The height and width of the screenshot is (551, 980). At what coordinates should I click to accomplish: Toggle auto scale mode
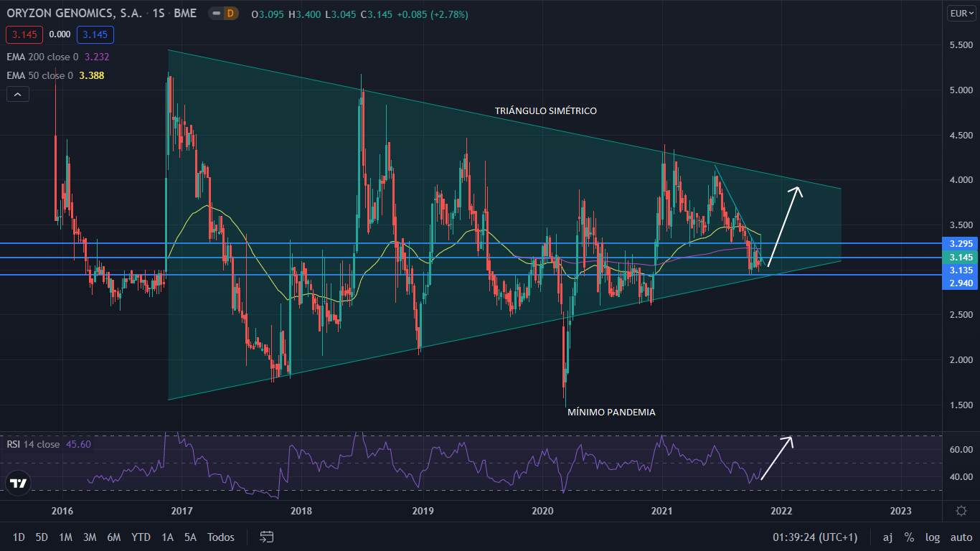[x=961, y=537]
